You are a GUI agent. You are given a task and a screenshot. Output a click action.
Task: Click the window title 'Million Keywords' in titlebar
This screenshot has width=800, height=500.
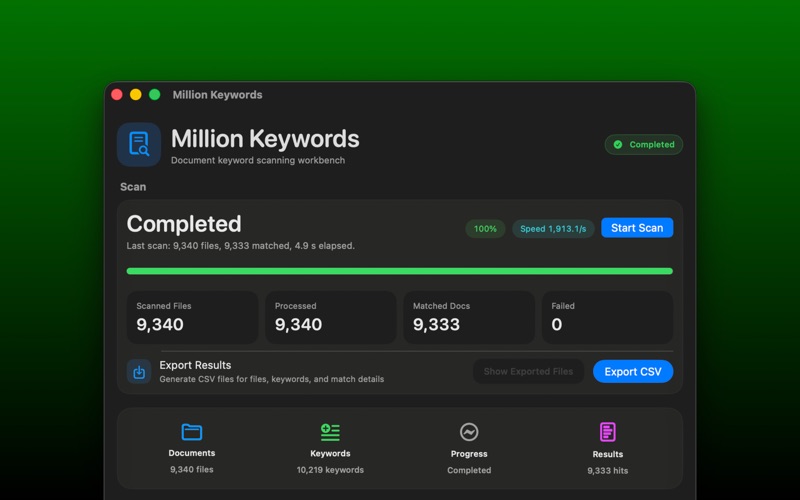pos(217,95)
